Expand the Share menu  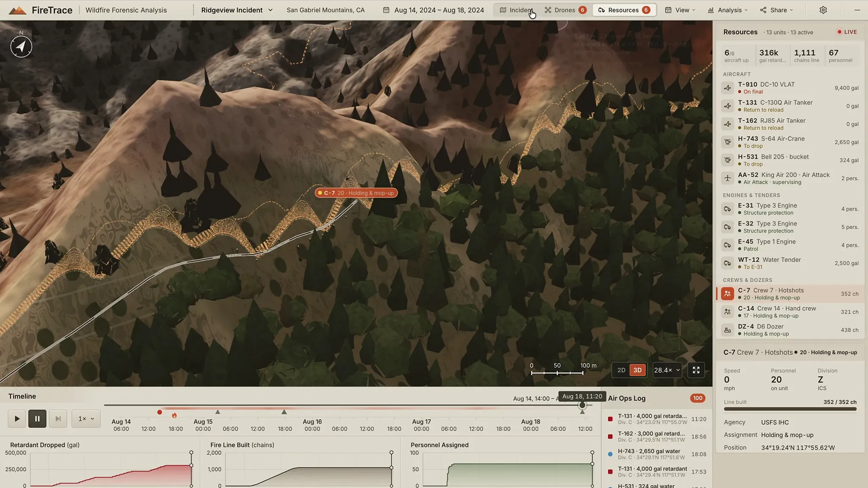pos(776,10)
